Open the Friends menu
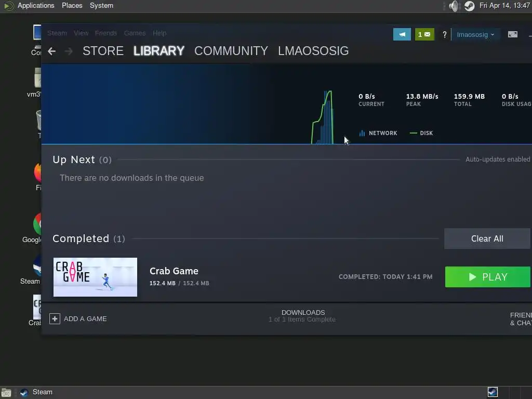This screenshot has width=532, height=399. coord(106,33)
